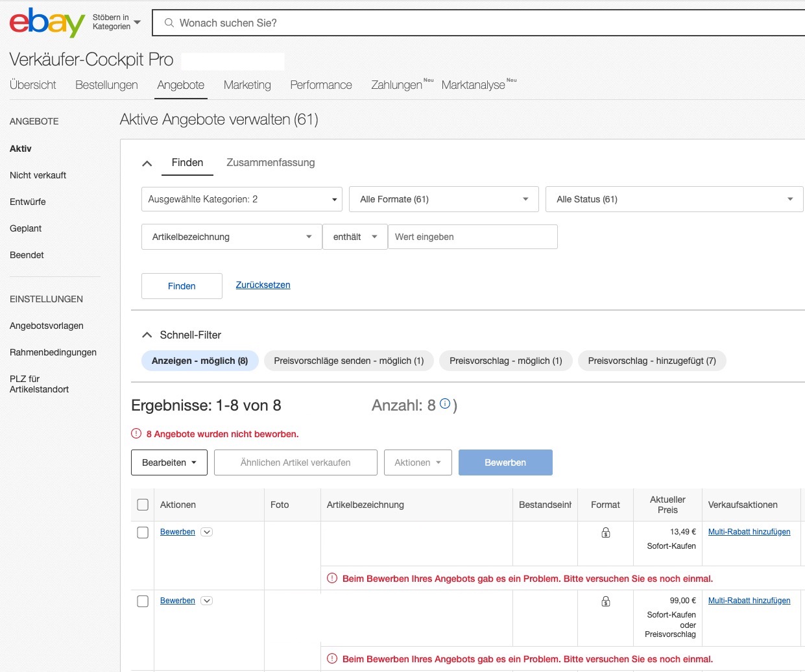Screen dimensions: 805x672
Task: Open the 'Bearbeiten' dropdown button
Action: pos(169,462)
